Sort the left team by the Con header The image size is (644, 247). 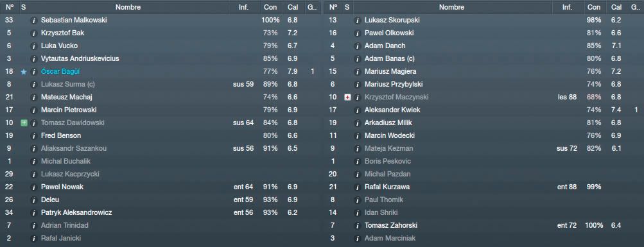tap(270, 7)
